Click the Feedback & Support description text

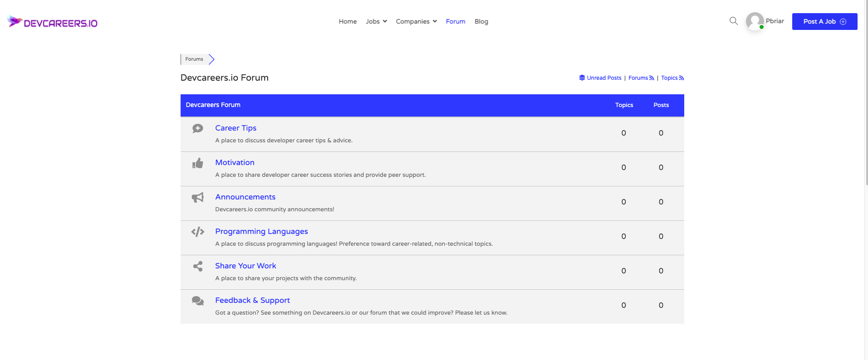click(361, 313)
